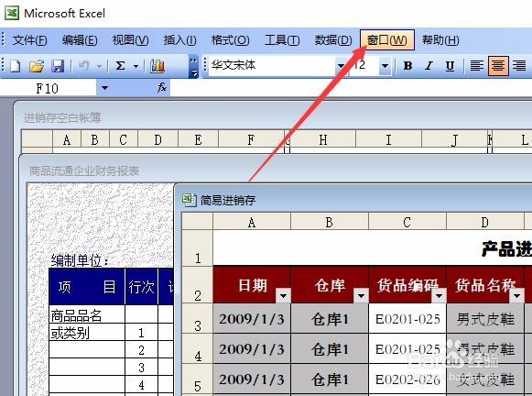Viewport: 532px width, 396px height.
Task: Open the 数据(D) menu
Action: coord(333,40)
